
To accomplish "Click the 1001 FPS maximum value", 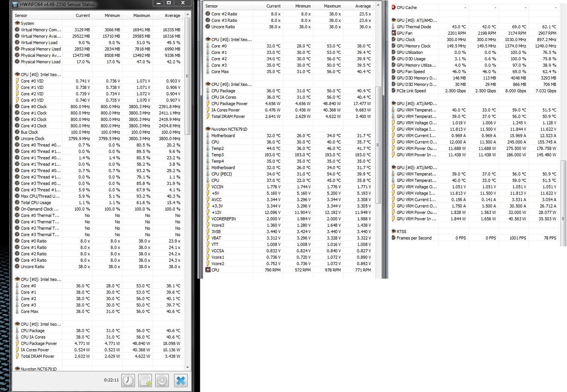I will click(x=518, y=238).
